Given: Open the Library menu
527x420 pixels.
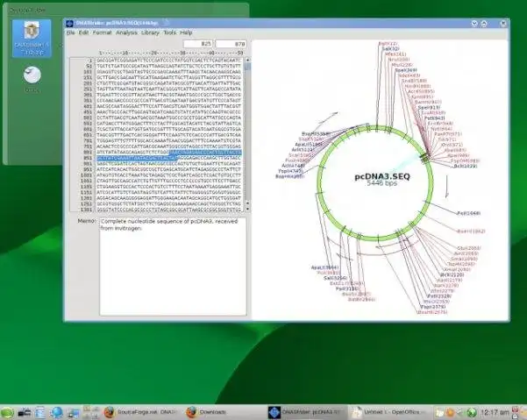Looking at the screenshot, I should [150, 32].
